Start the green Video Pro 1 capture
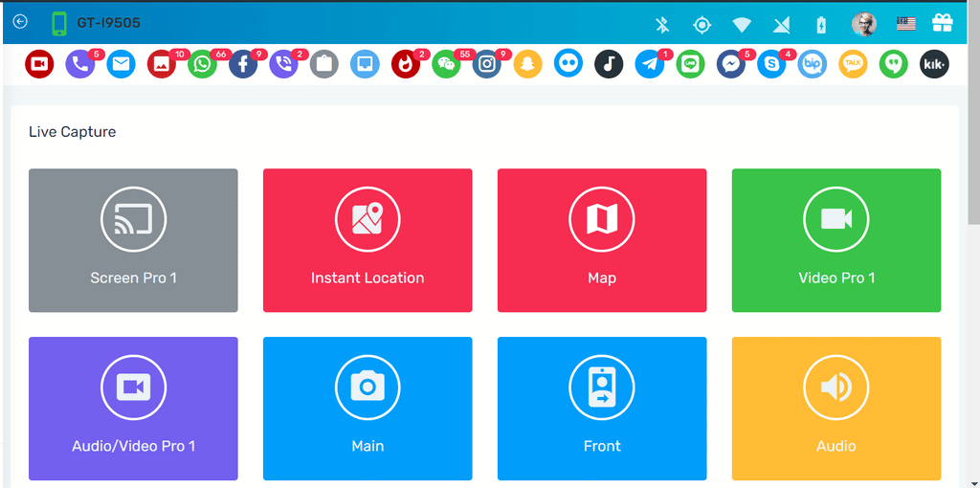This screenshot has width=980, height=488. point(836,240)
